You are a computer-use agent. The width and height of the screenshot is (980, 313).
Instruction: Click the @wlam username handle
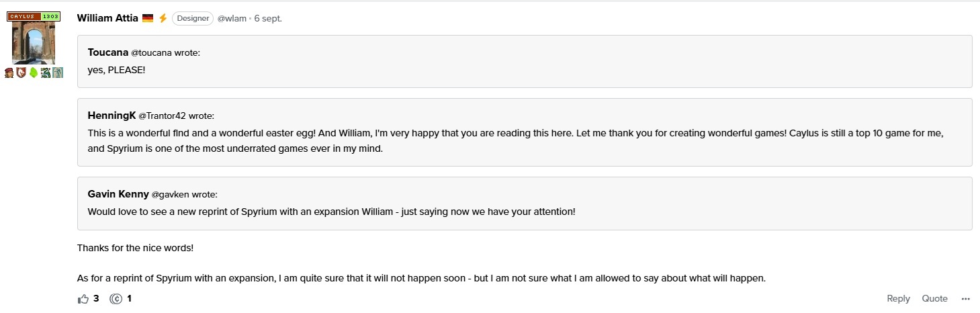point(232,19)
